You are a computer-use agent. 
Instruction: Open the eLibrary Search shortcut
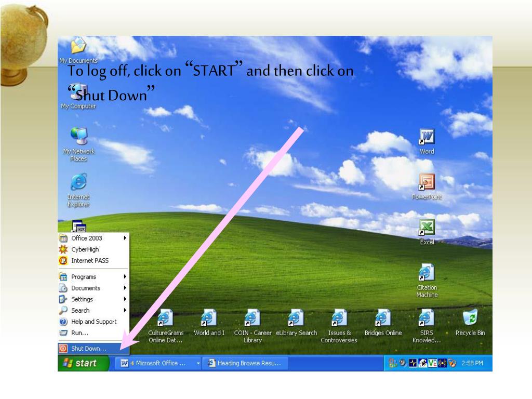point(296,322)
